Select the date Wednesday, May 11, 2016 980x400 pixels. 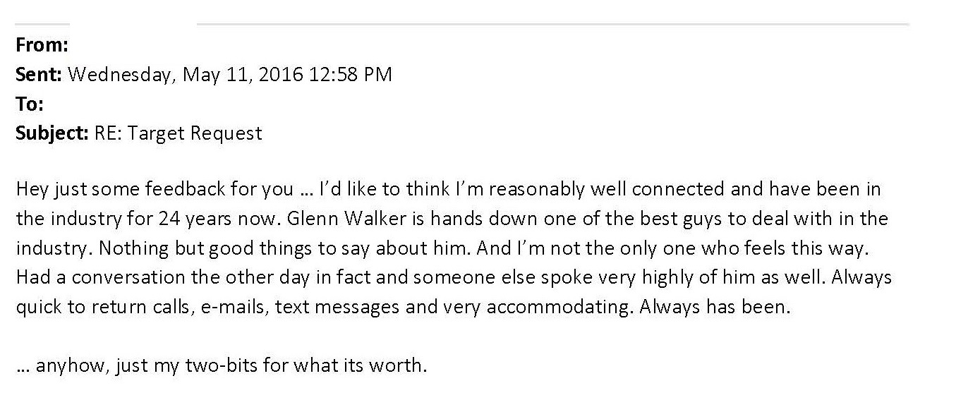pyautogui.click(x=186, y=75)
